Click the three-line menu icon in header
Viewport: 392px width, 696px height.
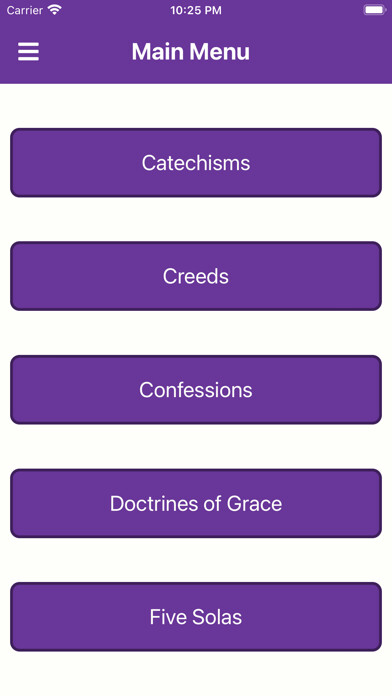coord(28,51)
